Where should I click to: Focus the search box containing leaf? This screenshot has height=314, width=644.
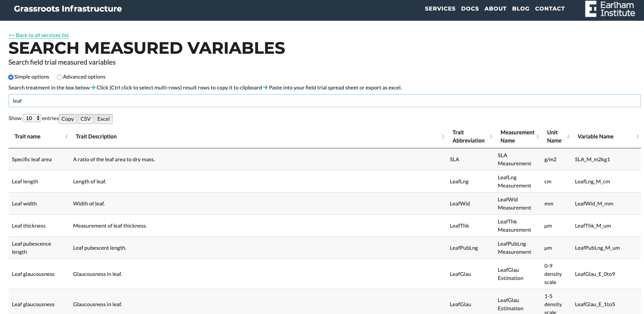click(x=324, y=101)
